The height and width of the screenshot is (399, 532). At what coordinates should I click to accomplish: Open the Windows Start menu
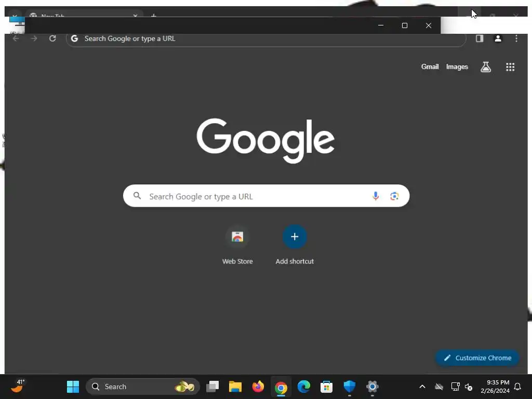click(73, 387)
